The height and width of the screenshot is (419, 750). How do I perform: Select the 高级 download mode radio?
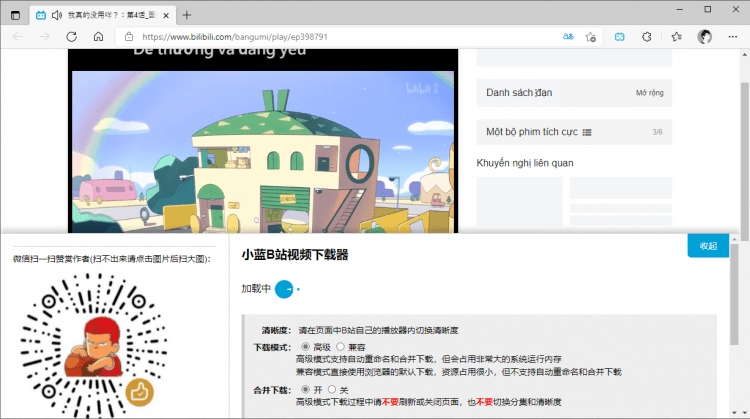[x=305, y=346]
